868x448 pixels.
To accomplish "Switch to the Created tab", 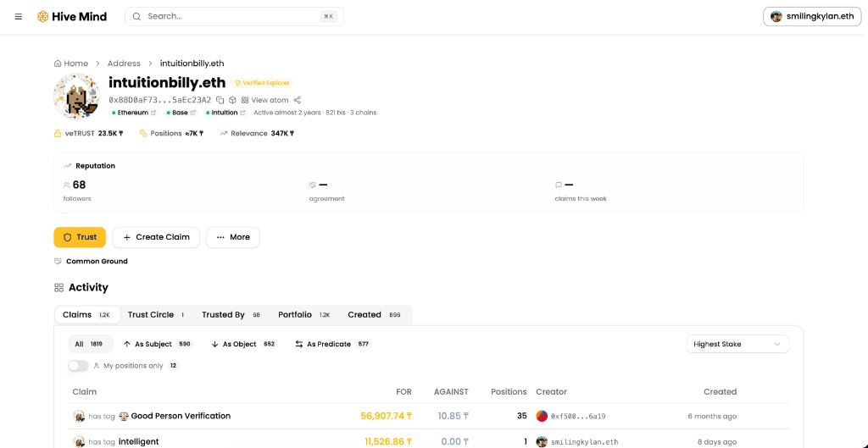I will click(x=374, y=315).
